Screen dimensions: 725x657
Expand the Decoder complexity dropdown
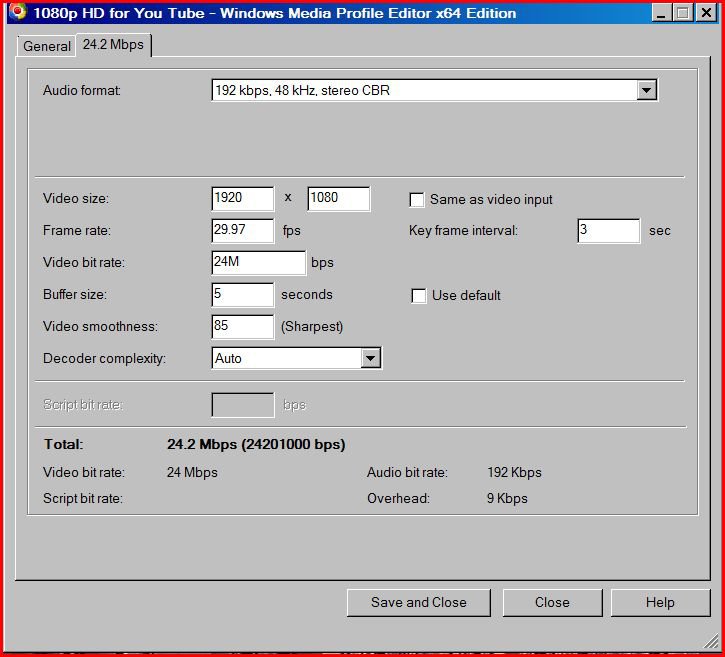coord(370,358)
